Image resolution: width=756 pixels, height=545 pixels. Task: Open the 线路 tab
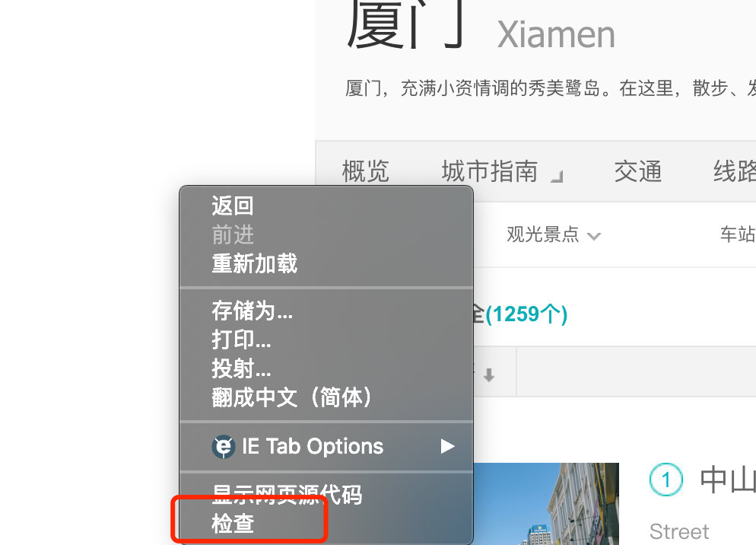pos(734,171)
